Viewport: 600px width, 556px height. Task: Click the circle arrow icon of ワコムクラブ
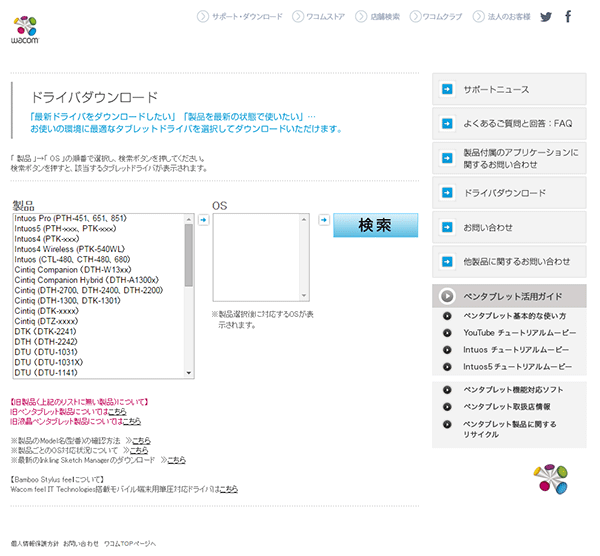[x=415, y=16]
